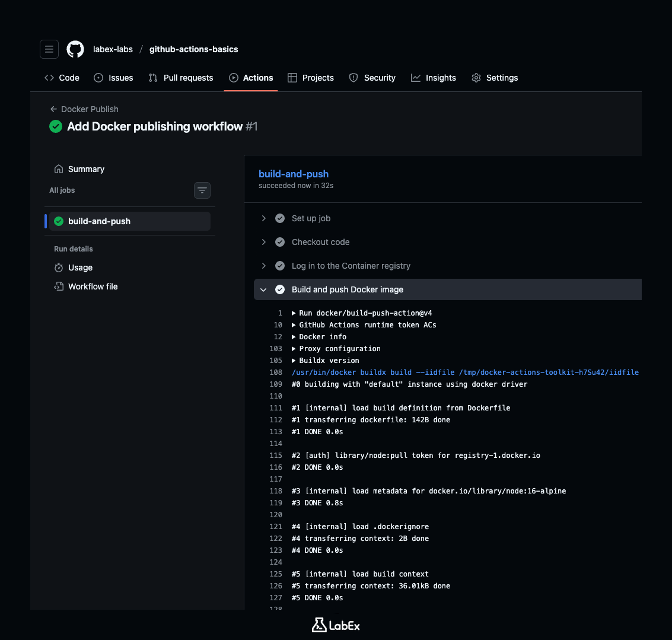Click log line number 125
This screenshot has width=672, height=640.
pos(276,574)
